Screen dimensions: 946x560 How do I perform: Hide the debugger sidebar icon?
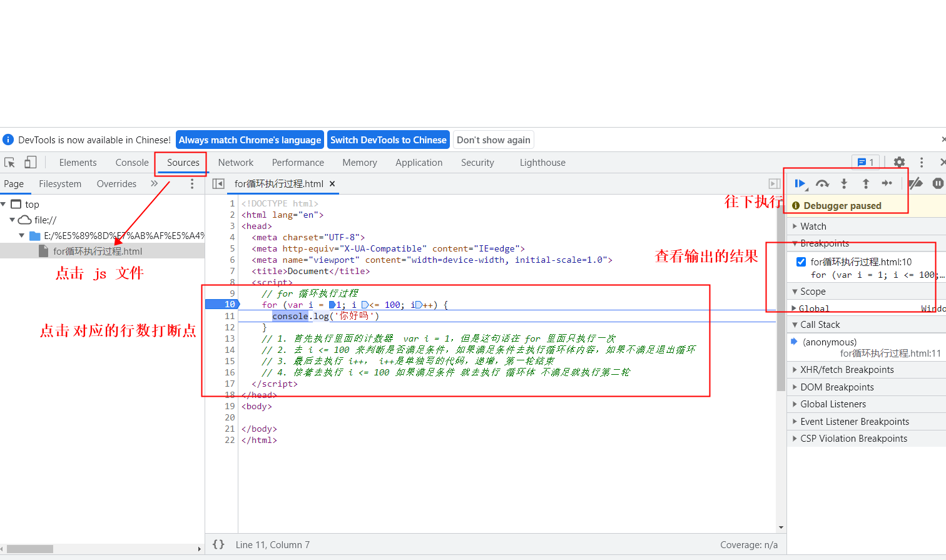[775, 183]
